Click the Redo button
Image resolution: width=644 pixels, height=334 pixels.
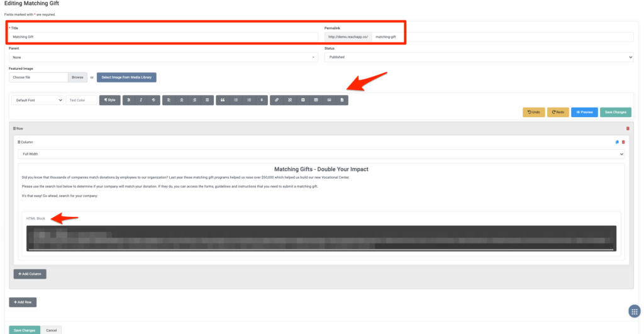point(558,112)
